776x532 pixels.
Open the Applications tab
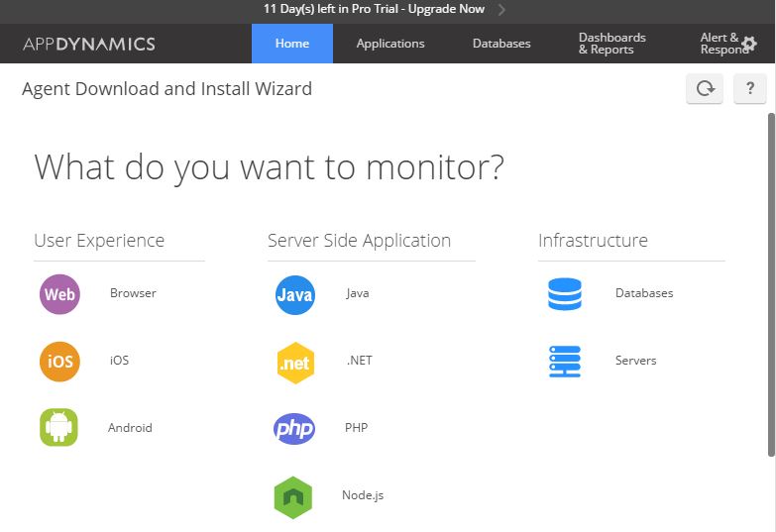(390, 44)
